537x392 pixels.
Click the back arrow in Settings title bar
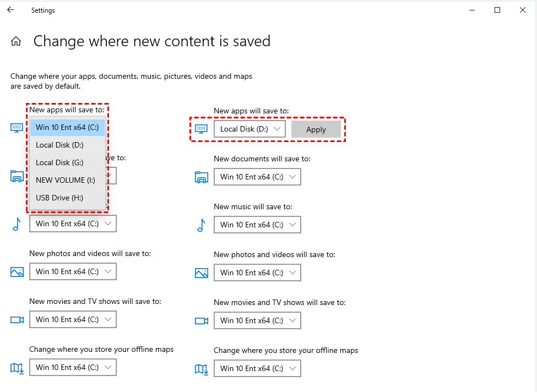pyautogui.click(x=10, y=10)
